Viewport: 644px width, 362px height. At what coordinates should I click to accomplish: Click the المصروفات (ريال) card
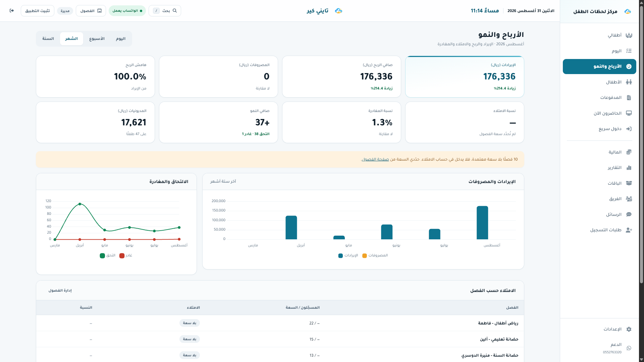218,77
